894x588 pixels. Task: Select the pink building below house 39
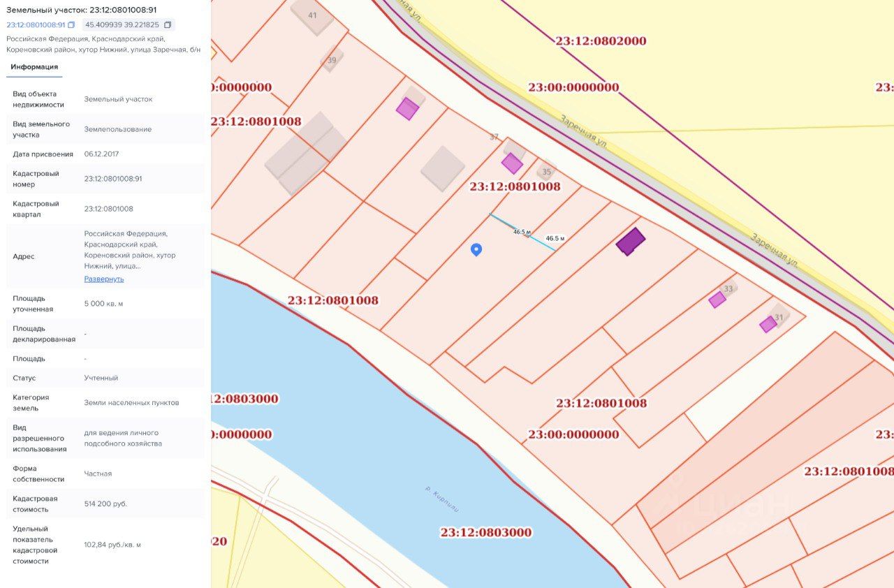407,109
